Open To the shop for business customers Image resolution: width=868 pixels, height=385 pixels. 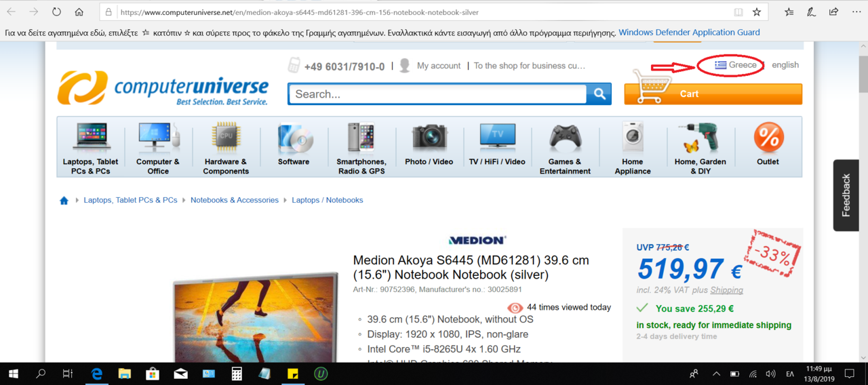(530, 66)
